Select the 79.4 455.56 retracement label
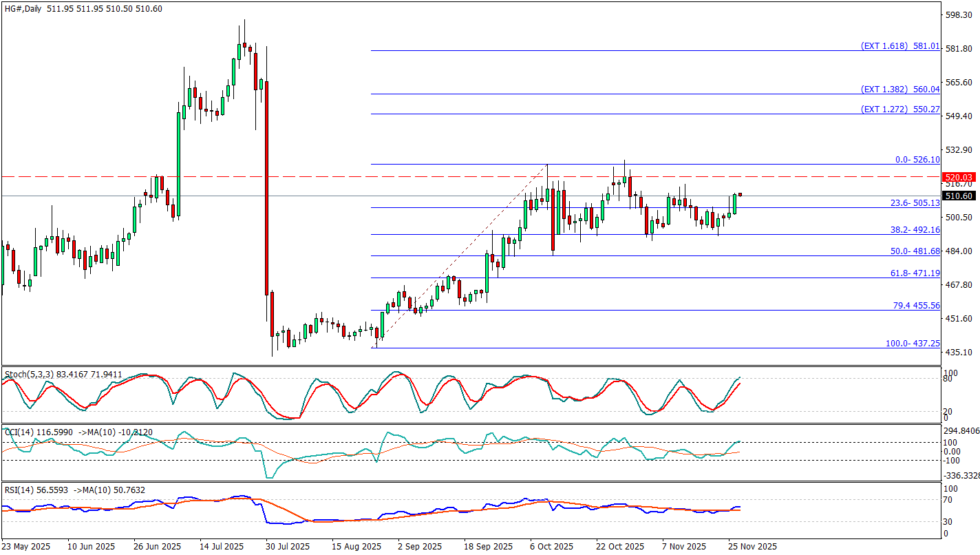Image resolution: width=980 pixels, height=555 pixels. tap(916, 305)
